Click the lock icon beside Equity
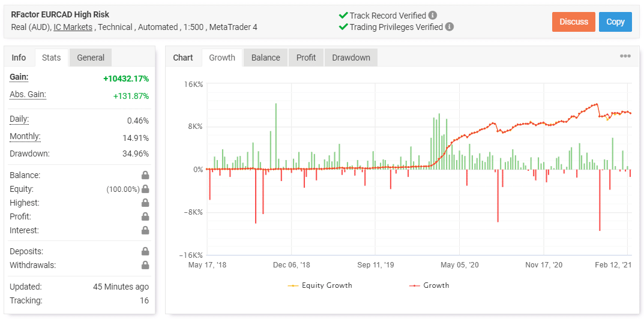The image size is (644, 319). (x=145, y=189)
